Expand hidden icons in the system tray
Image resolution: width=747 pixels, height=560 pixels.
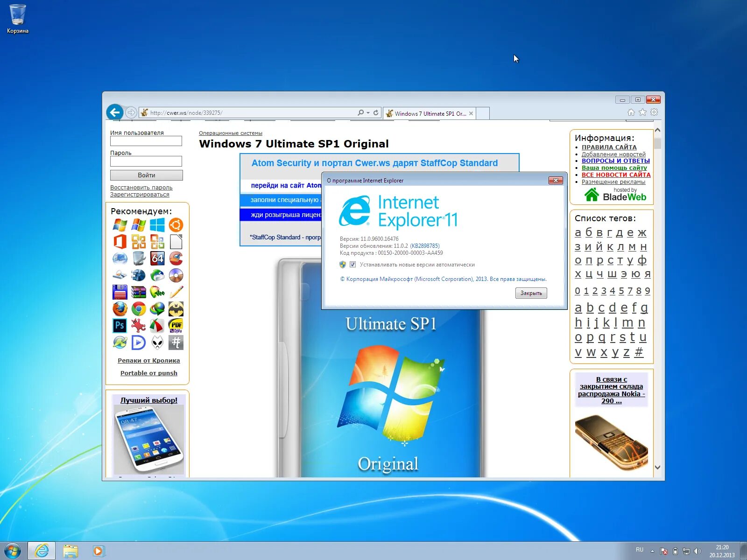(653, 551)
